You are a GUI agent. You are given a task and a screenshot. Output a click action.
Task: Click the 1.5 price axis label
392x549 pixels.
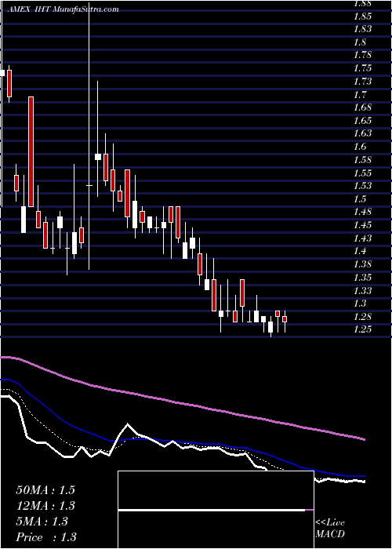pos(360,199)
